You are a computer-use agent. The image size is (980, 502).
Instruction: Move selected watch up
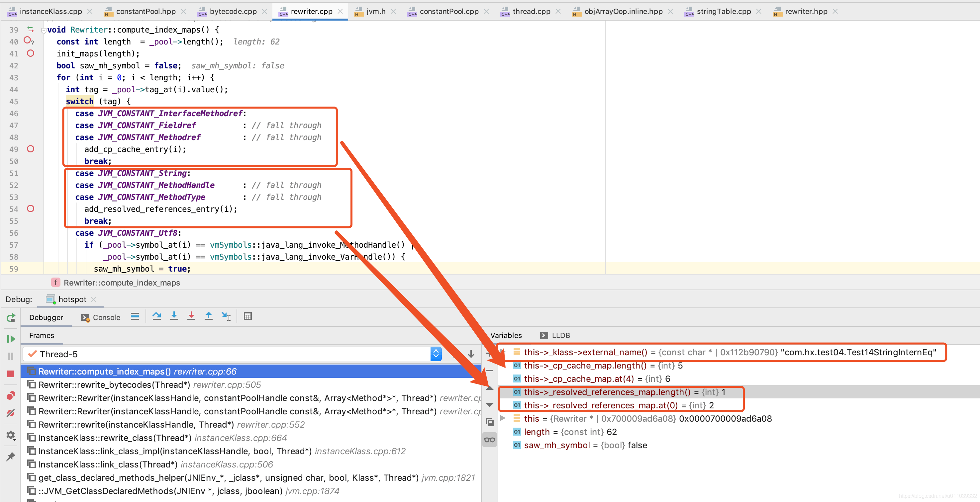(x=490, y=388)
